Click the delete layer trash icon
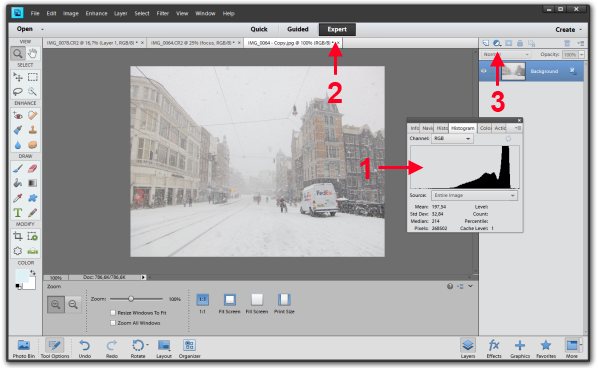 (567, 43)
